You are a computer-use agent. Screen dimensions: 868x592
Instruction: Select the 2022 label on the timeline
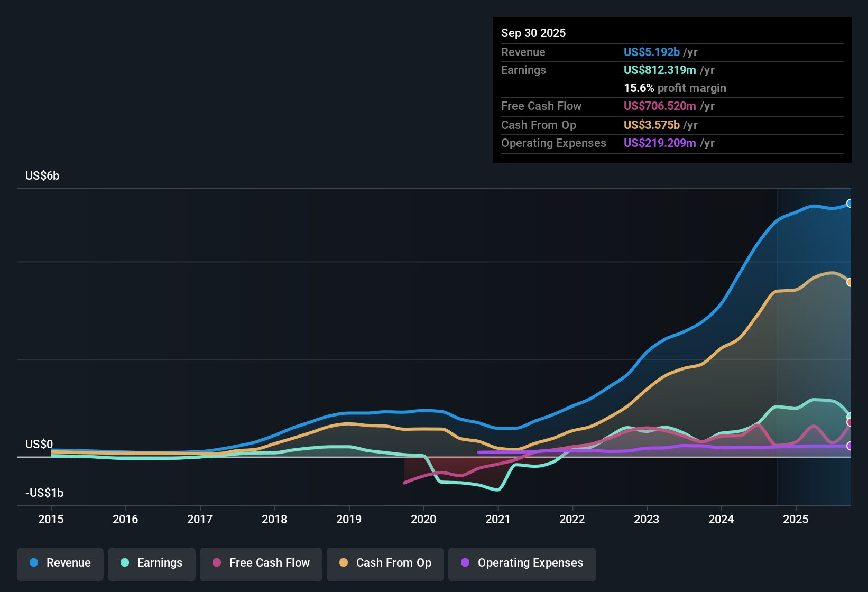(x=572, y=520)
